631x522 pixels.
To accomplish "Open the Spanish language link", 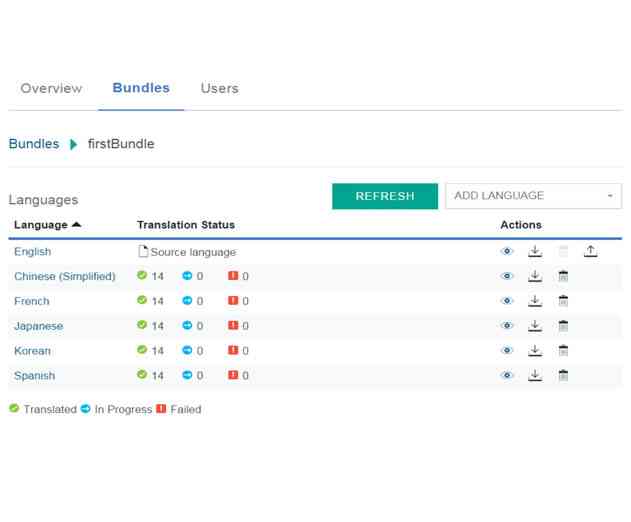I will click(35, 376).
